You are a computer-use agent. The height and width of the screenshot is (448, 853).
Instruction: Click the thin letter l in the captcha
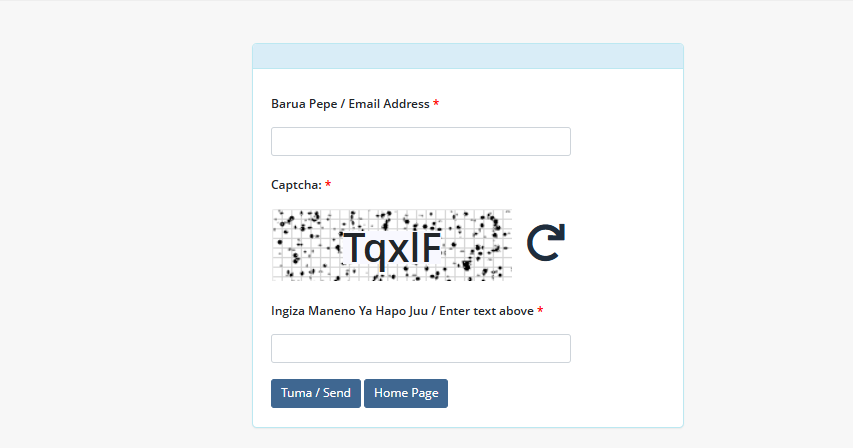pyautogui.click(x=414, y=247)
